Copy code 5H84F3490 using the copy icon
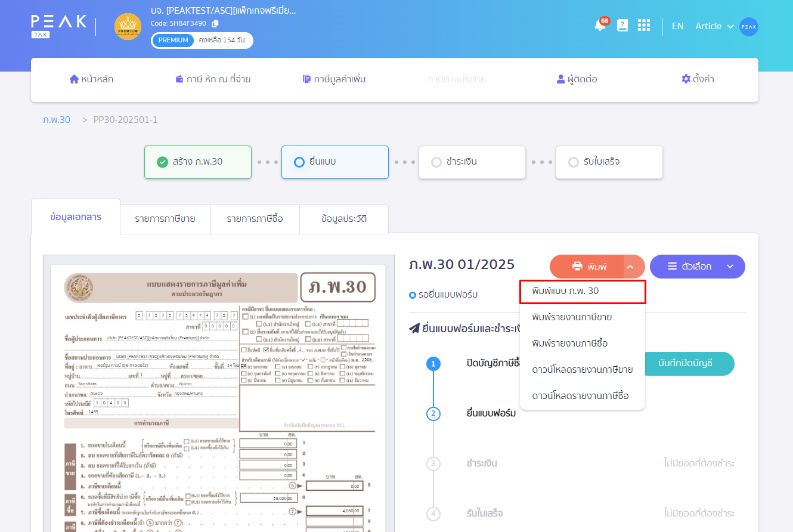The image size is (793, 532). click(215, 23)
